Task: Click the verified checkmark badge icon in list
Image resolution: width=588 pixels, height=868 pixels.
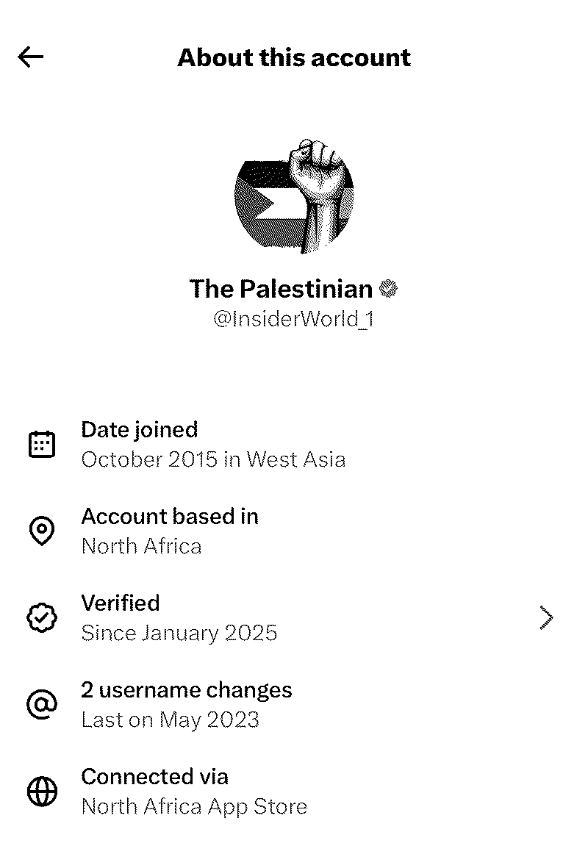Action: point(41,618)
